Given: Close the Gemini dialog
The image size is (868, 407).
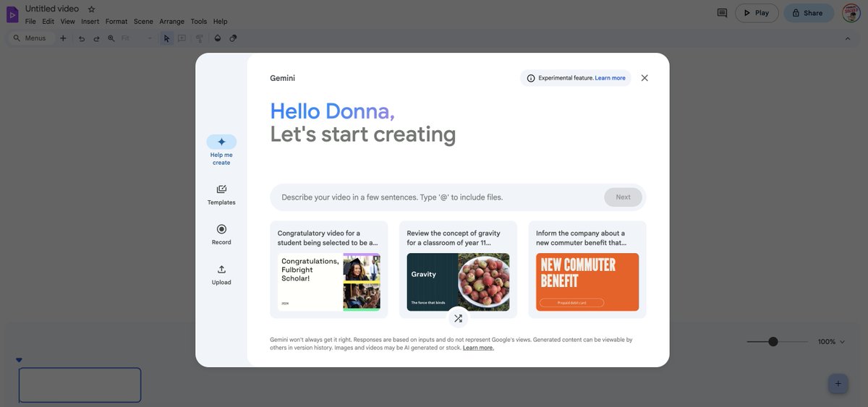Looking at the screenshot, I should 644,78.
